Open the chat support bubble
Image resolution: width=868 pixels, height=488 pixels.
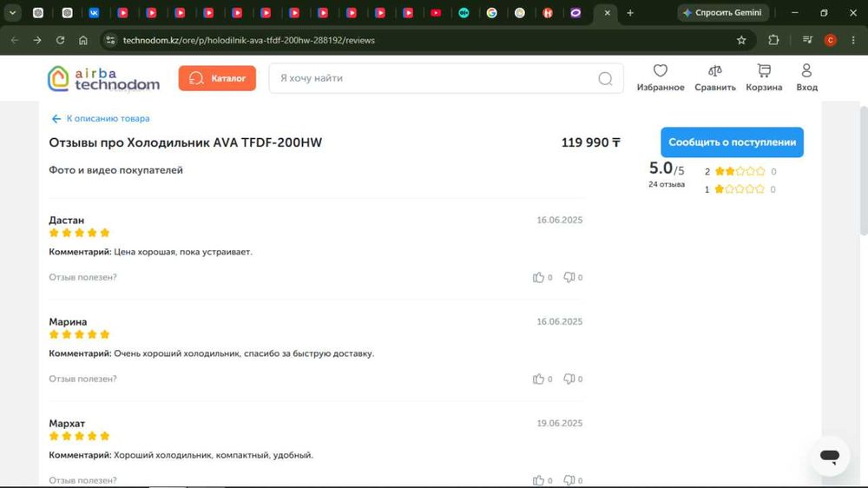pyautogui.click(x=829, y=456)
